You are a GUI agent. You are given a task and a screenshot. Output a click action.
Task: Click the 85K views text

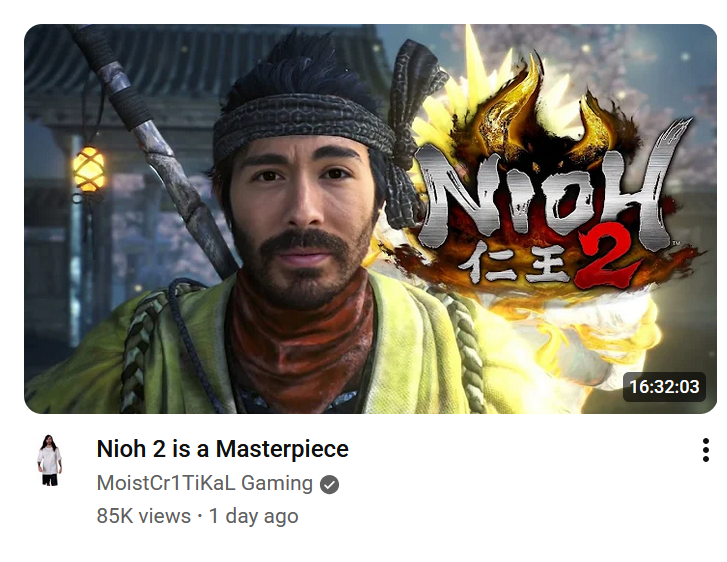click(x=144, y=516)
